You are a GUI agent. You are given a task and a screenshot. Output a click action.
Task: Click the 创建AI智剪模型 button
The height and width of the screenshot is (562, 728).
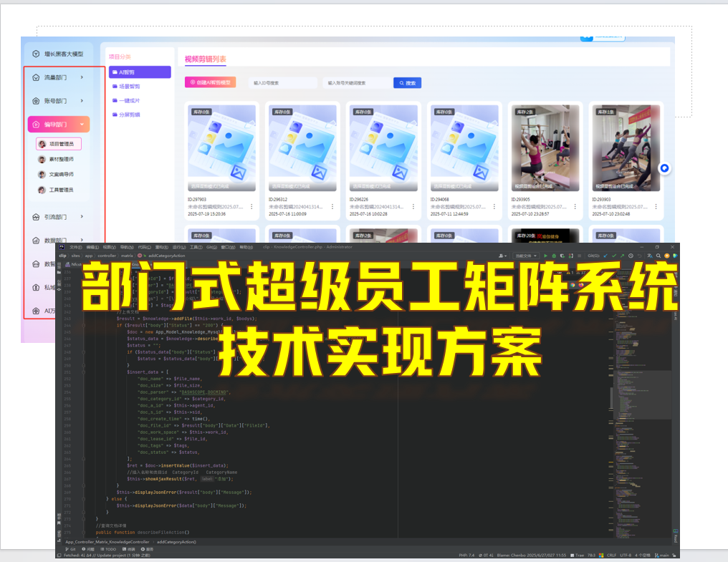click(x=211, y=82)
